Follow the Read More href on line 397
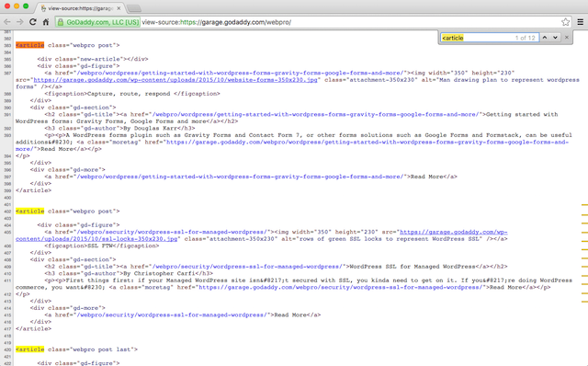The width and height of the screenshot is (588, 366). click(240, 177)
